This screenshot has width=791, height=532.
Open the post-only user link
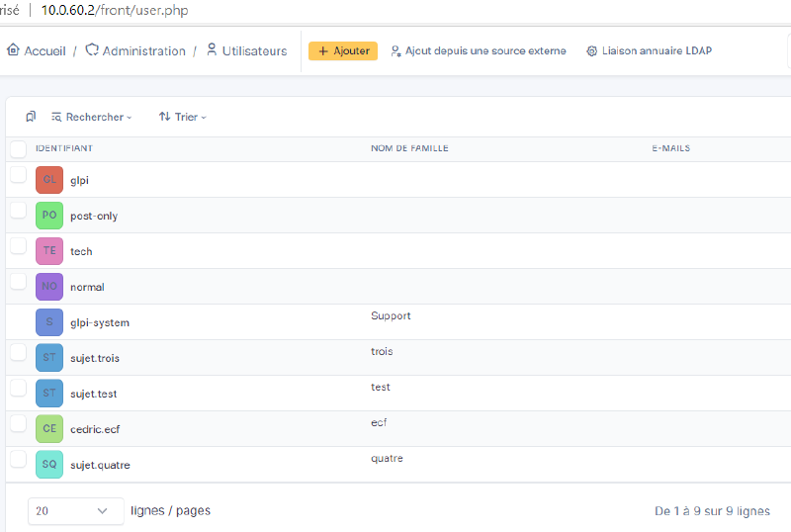(x=94, y=216)
